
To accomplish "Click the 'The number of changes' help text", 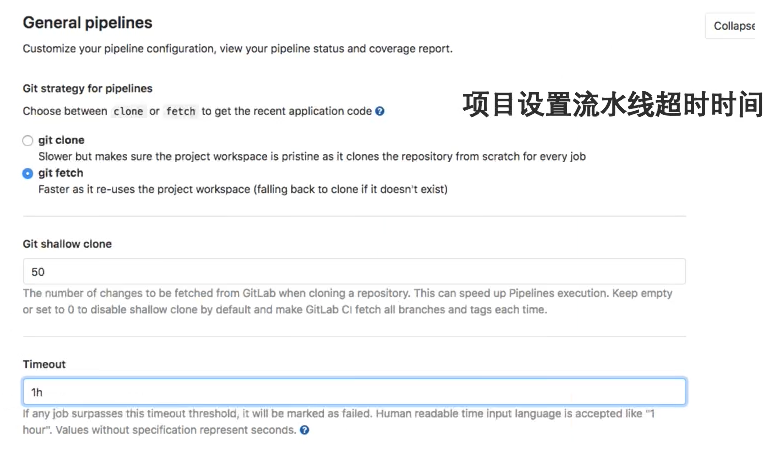I will pyautogui.click(x=348, y=301).
